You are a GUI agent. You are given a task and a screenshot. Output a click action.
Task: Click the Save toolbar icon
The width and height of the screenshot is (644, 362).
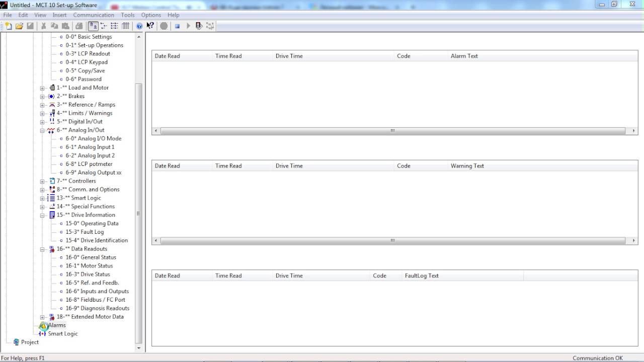tap(30, 26)
